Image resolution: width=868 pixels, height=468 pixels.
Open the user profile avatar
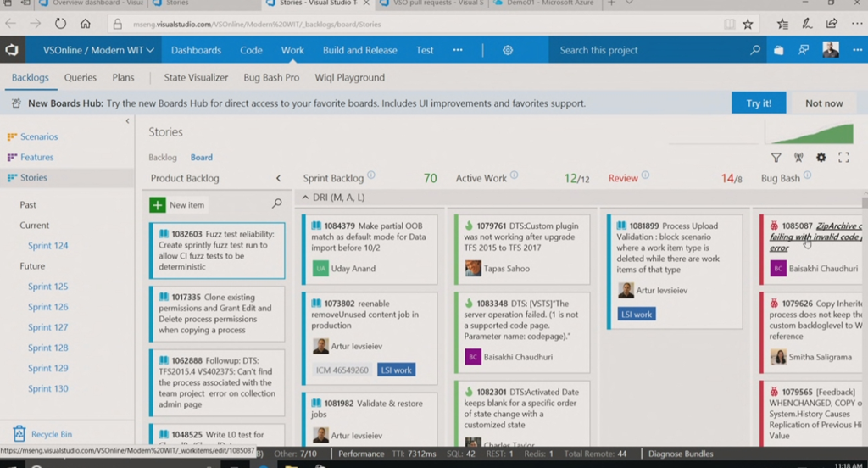[831, 50]
